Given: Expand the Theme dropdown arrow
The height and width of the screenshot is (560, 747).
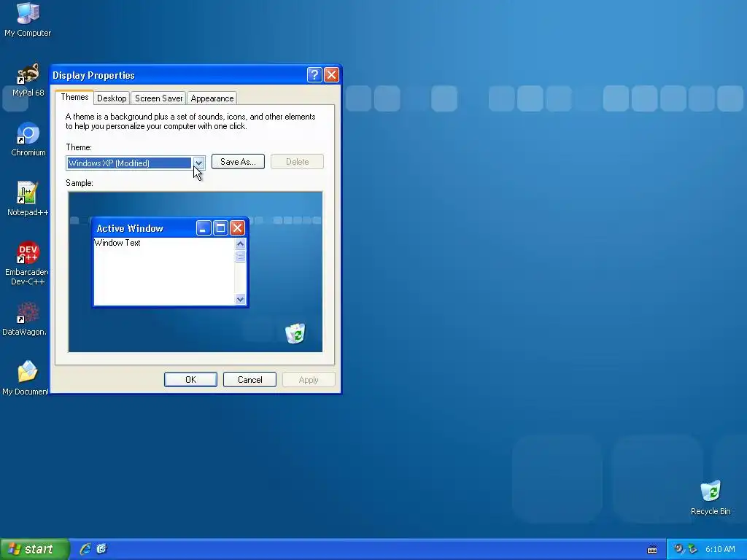Looking at the screenshot, I should (x=198, y=163).
